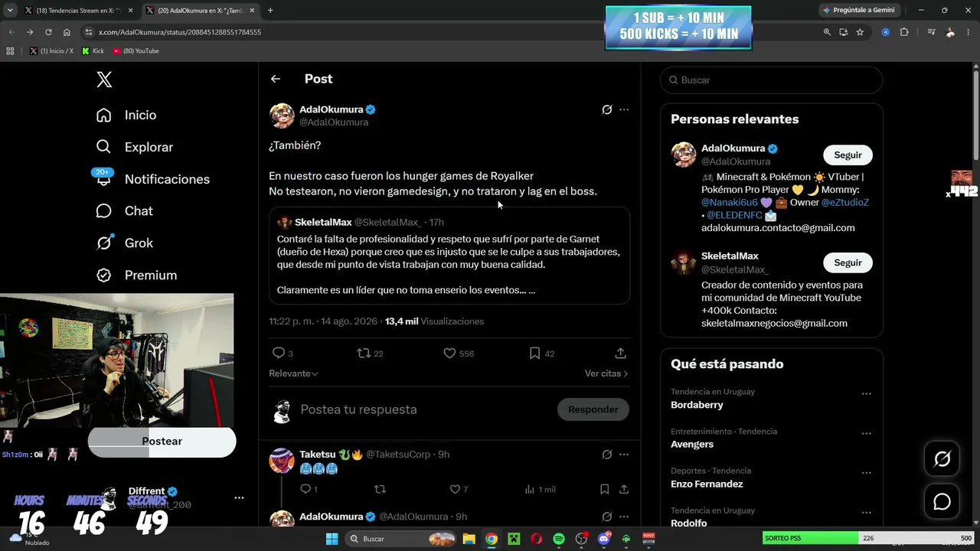Click the browser home button

pos(67,32)
